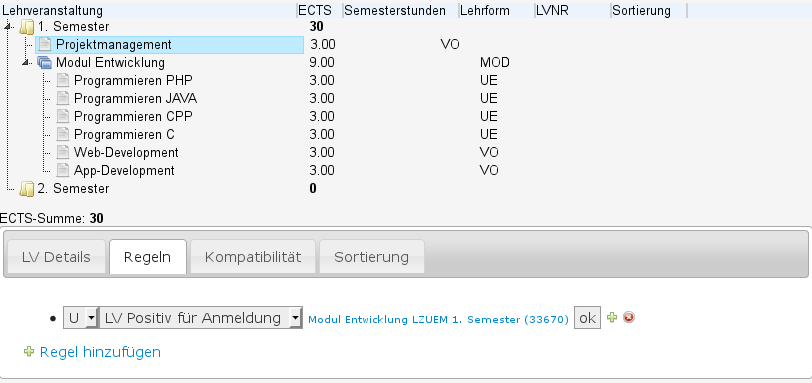Click the green plus next to Regel hinzufügen
This screenshot has height=383, width=812.
[x=29, y=352]
